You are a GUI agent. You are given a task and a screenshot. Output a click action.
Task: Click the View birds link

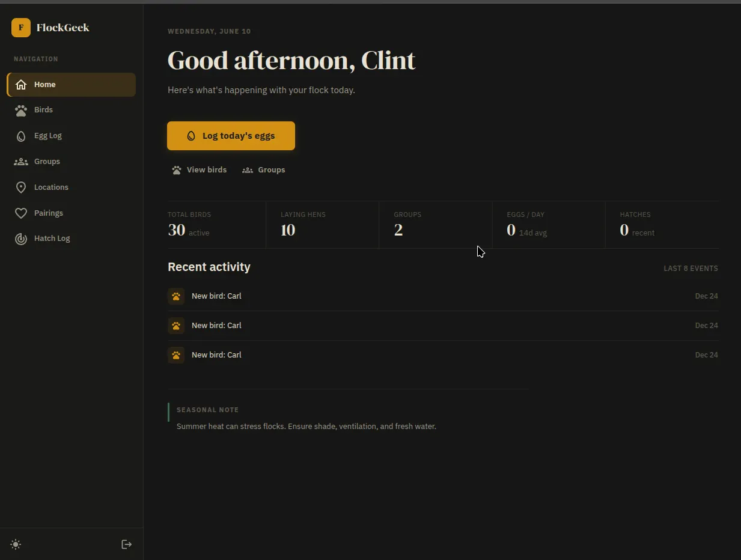pyautogui.click(x=199, y=170)
